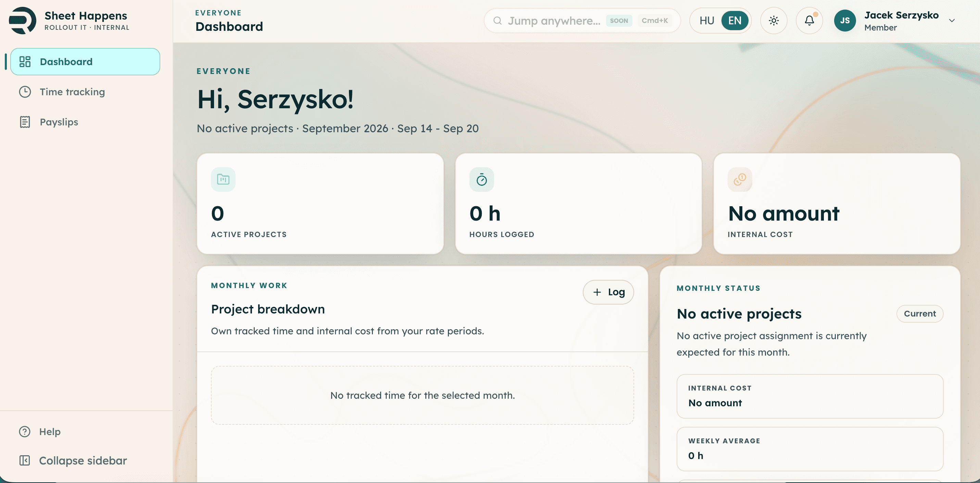Go to Time tracking

pos(85,92)
